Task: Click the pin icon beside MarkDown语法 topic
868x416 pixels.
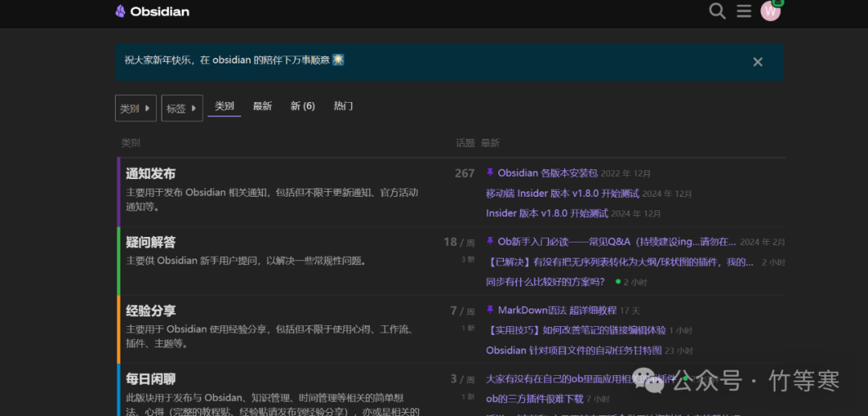Action: [490, 310]
